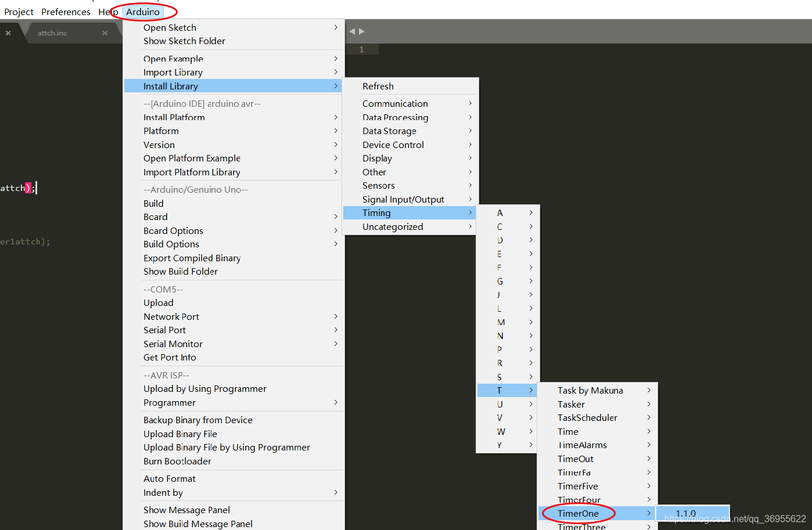Expand the Install Platform submenu
812x530 pixels.
[x=233, y=117]
